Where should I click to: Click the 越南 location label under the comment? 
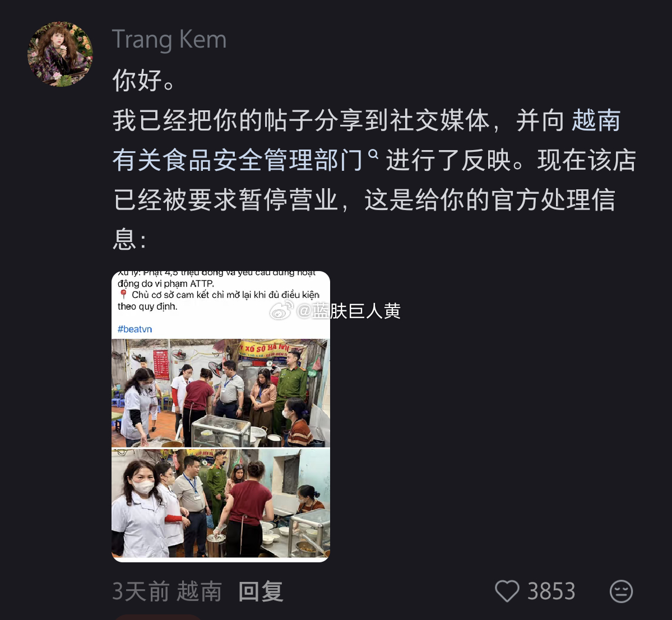[200, 591]
